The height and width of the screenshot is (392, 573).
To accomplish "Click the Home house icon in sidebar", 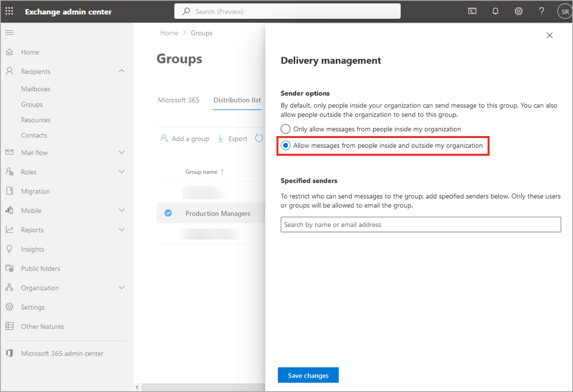I will coord(10,52).
